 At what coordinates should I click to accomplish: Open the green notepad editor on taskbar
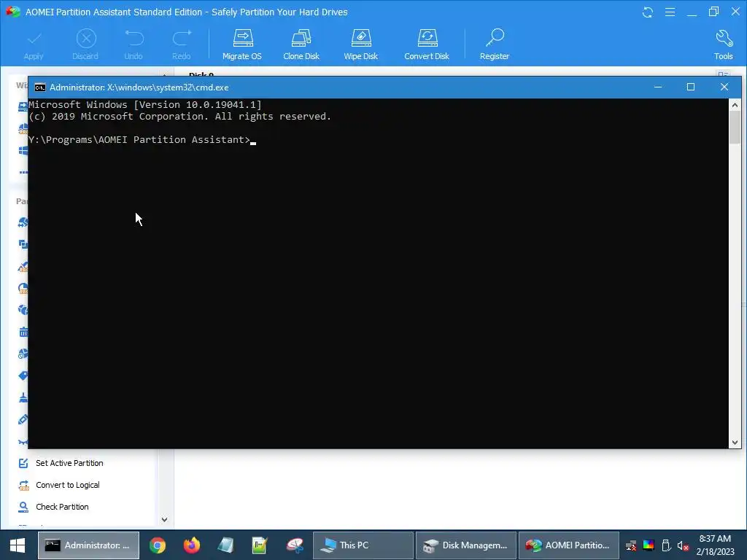(260, 545)
